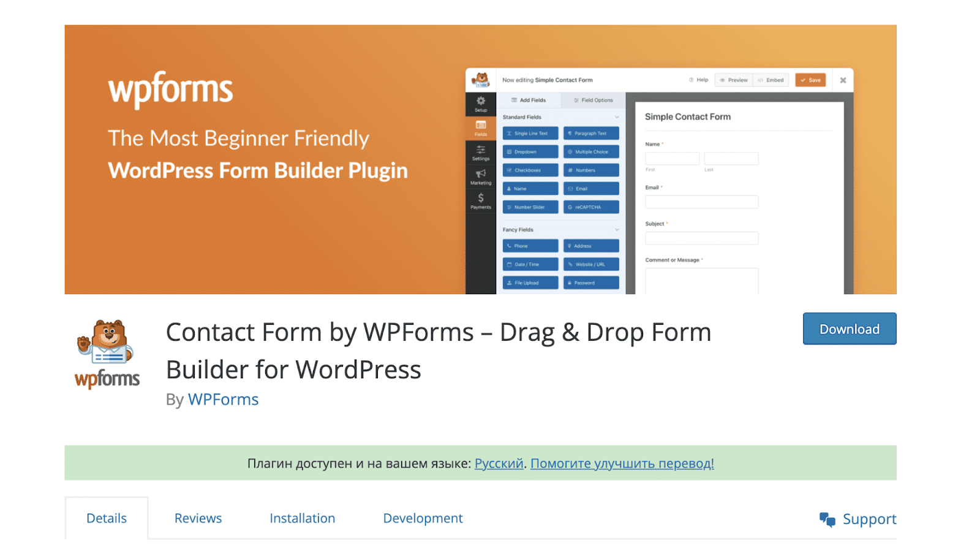Image resolution: width=980 pixels, height=557 pixels.
Task: Add a Number Slider field
Action: (x=530, y=207)
